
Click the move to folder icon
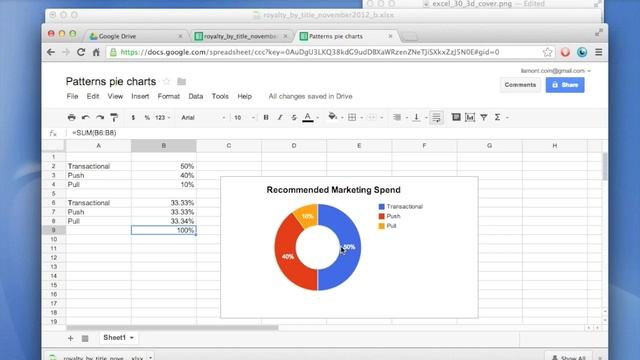pos(182,82)
